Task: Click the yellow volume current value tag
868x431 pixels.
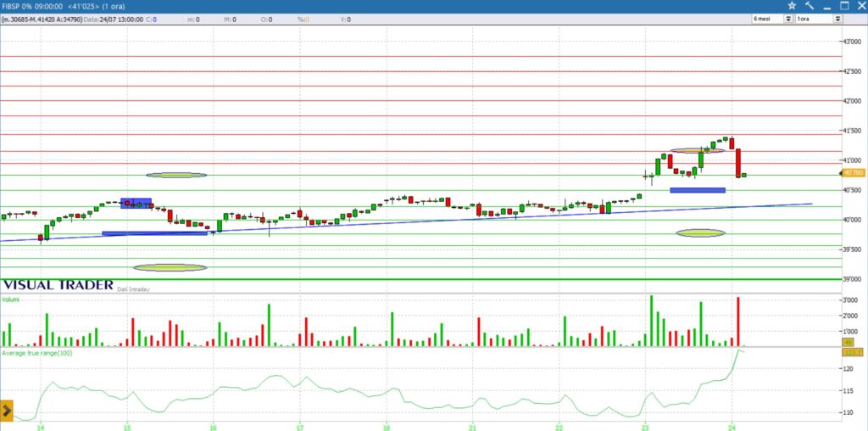Action: (x=848, y=342)
